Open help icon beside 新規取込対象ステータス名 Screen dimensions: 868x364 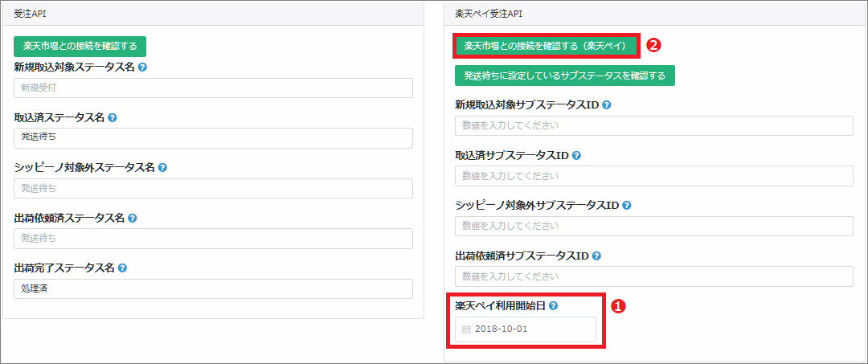(x=142, y=67)
